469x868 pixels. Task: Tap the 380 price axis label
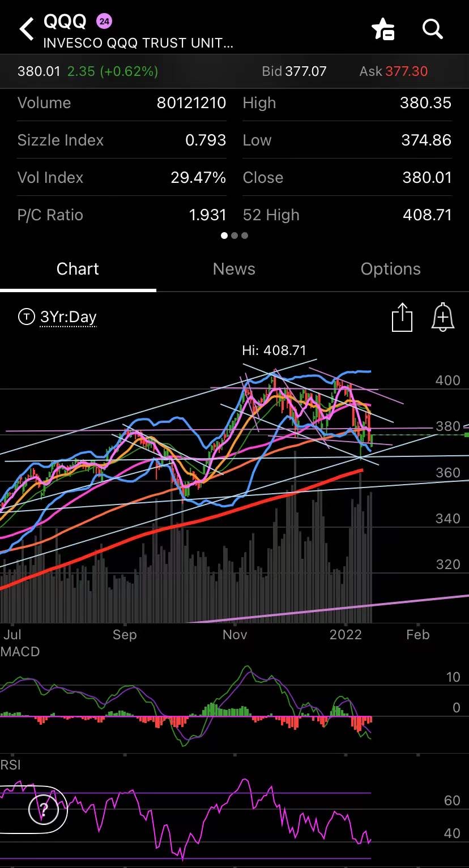coord(447,426)
